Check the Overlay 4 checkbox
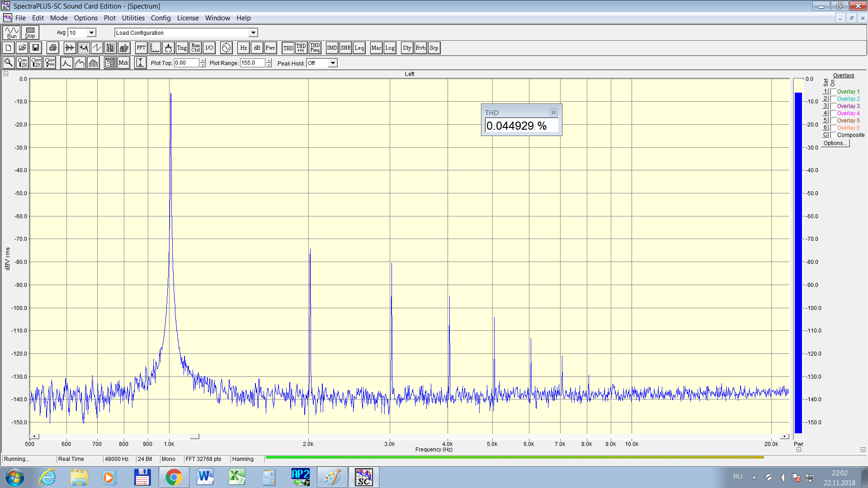 (833, 113)
